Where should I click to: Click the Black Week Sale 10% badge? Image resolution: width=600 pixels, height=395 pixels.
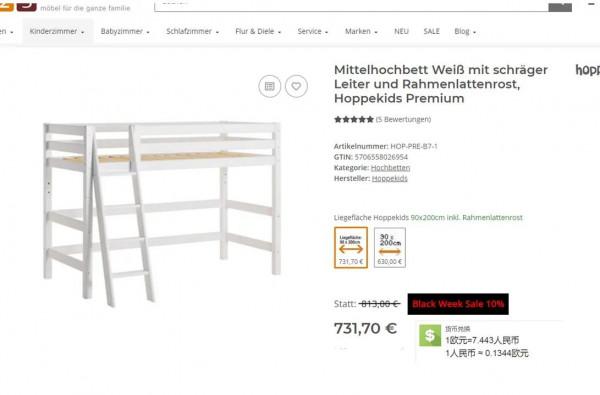pos(458,304)
